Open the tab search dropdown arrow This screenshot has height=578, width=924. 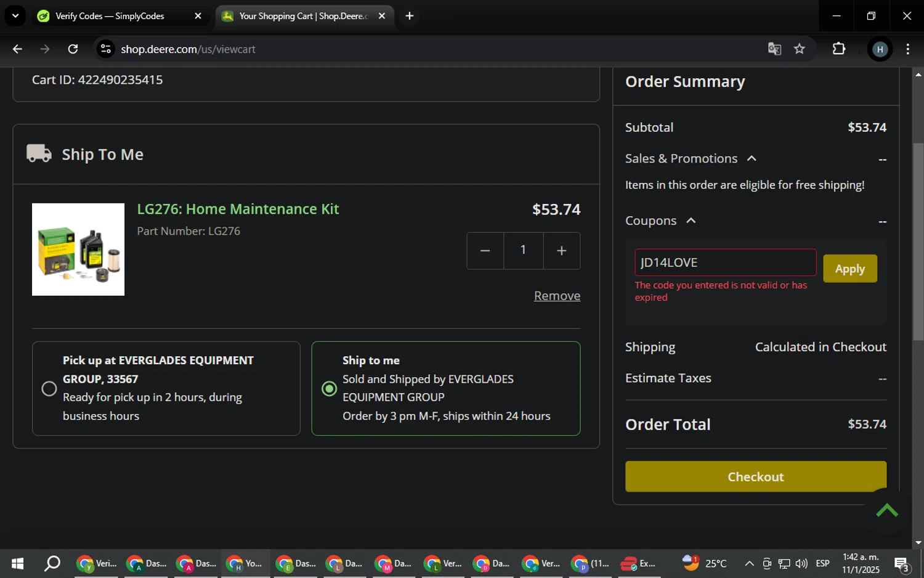click(15, 16)
